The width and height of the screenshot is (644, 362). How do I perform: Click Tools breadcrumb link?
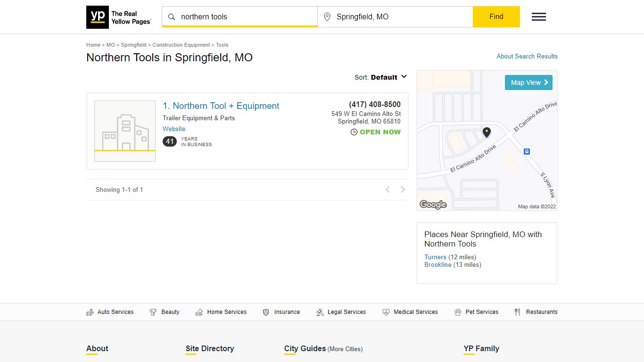pyautogui.click(x=222, y=45)
